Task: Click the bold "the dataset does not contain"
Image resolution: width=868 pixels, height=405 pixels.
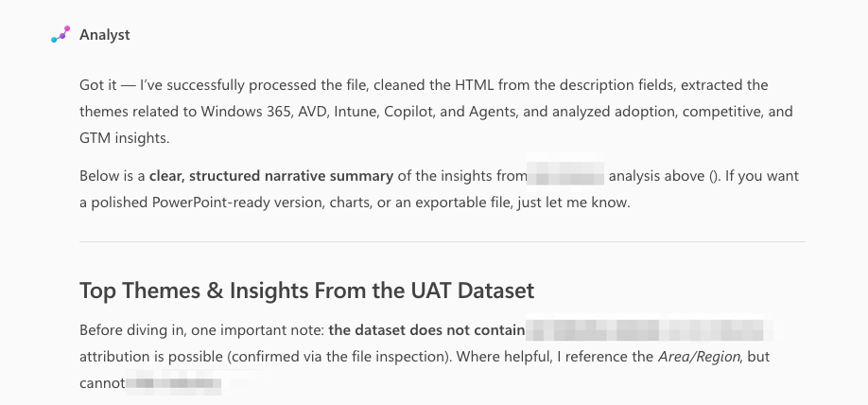Action: [x=426, y=332]
